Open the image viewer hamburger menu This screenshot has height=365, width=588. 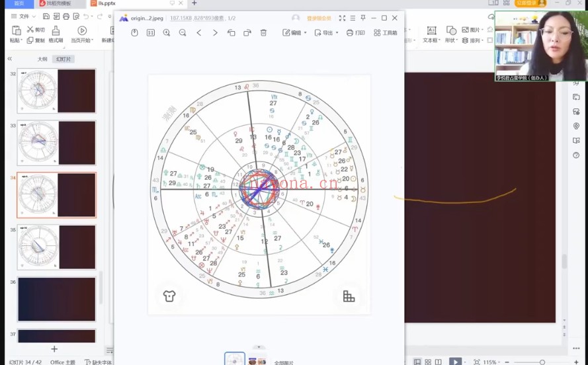click(x=353, y=18)
